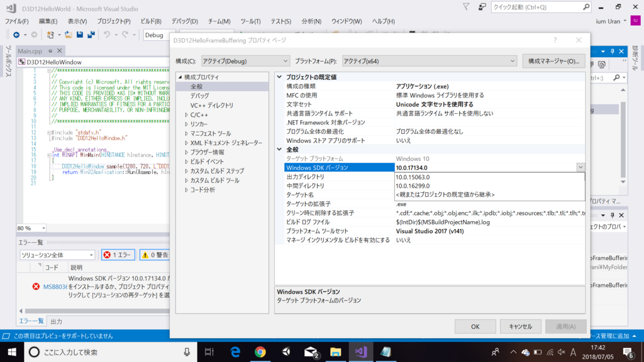Open File Explorer from taskbar
Viewport: 644px width, 362px height.
(x=336, y=352)
